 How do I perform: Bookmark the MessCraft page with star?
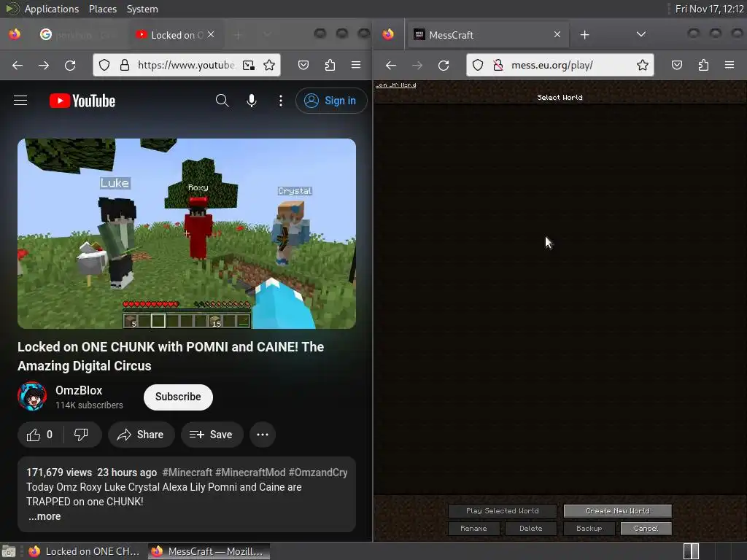pos(643,65)
